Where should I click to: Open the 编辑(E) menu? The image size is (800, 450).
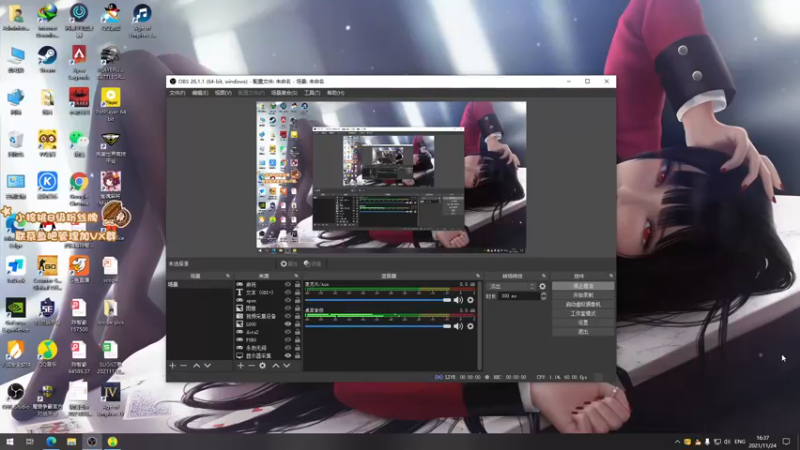[x=200, y=93]
